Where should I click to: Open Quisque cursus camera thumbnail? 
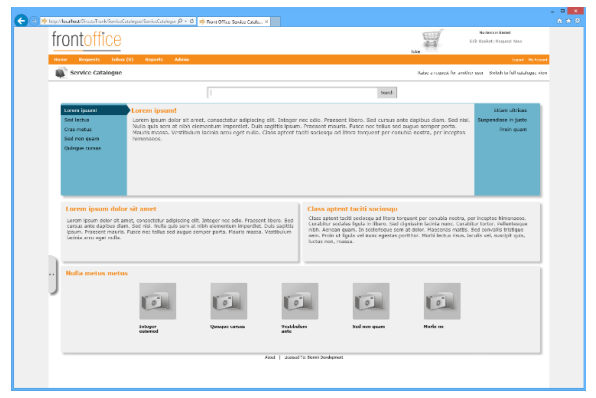click(229, 301)
